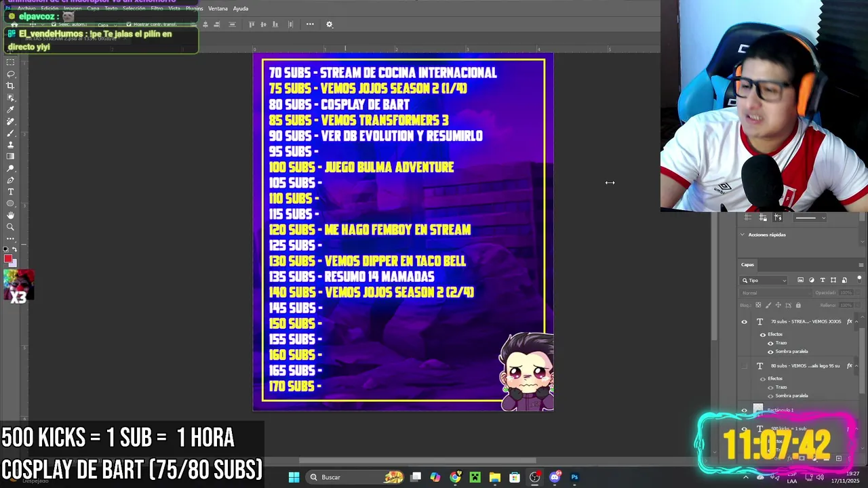Screen dimensions: 868x488
Task: Hide the Rectángulo 1 layer
Action: (744, 410)
